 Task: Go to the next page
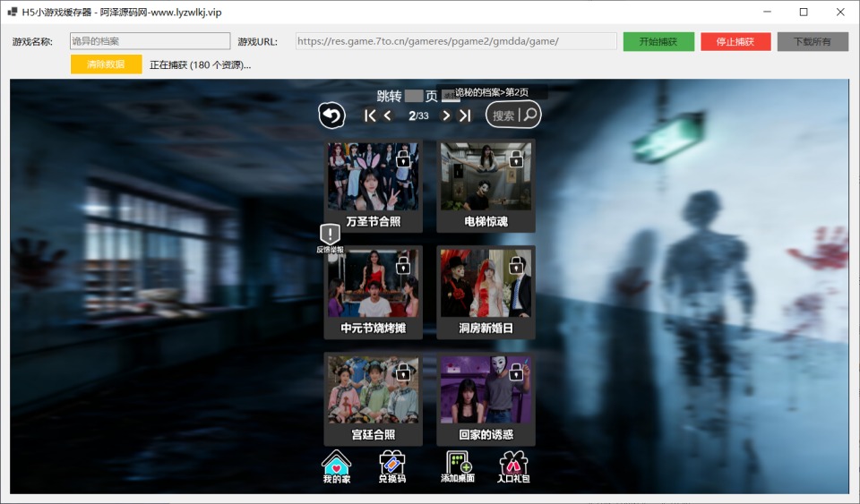coord(446,115)
